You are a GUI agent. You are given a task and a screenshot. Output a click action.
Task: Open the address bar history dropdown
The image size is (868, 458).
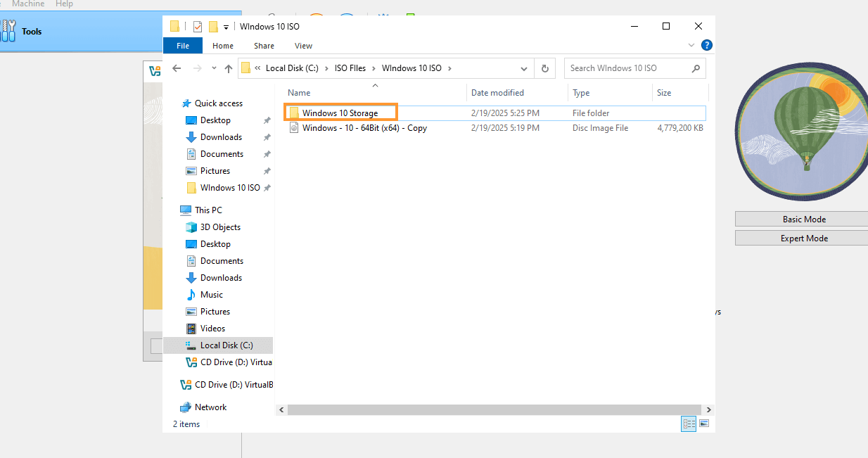pos(524,69)
